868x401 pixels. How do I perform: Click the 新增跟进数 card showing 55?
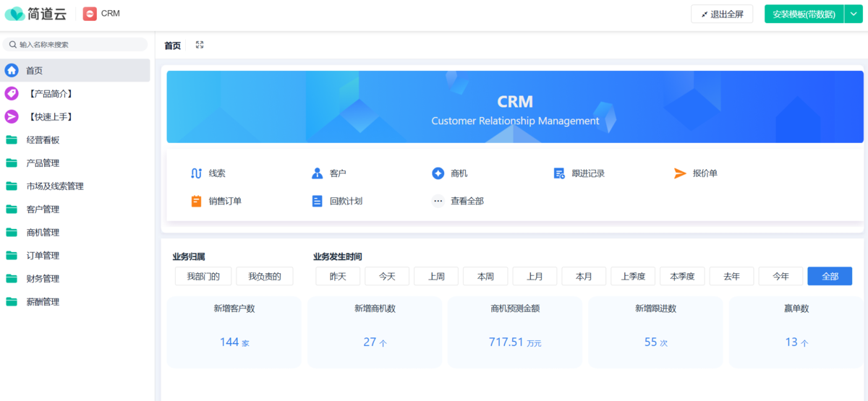tap(655, 332)
